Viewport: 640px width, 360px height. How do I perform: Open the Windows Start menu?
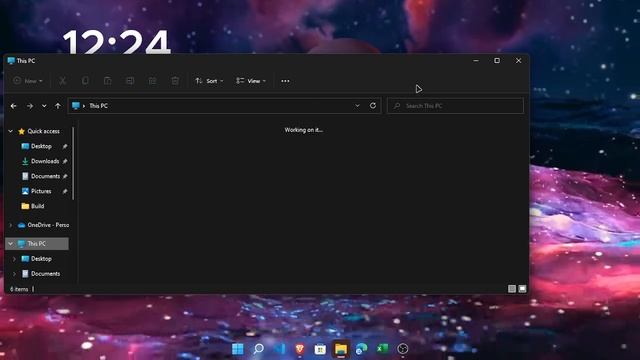pos(238,349)
